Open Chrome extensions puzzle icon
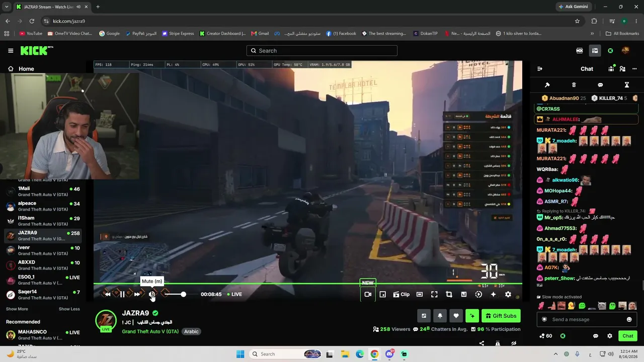Screen dimensions: 644x362 [x=594, y=21]
